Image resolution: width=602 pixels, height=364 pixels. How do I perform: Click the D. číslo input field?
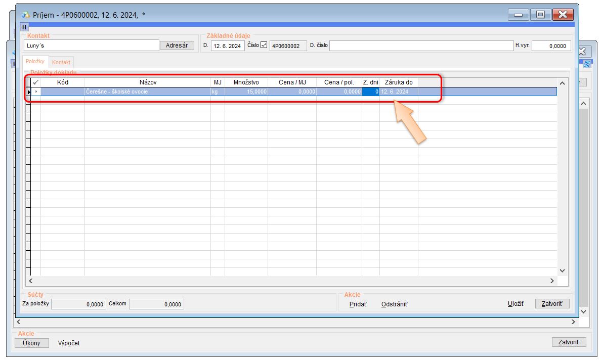[421, 45]
